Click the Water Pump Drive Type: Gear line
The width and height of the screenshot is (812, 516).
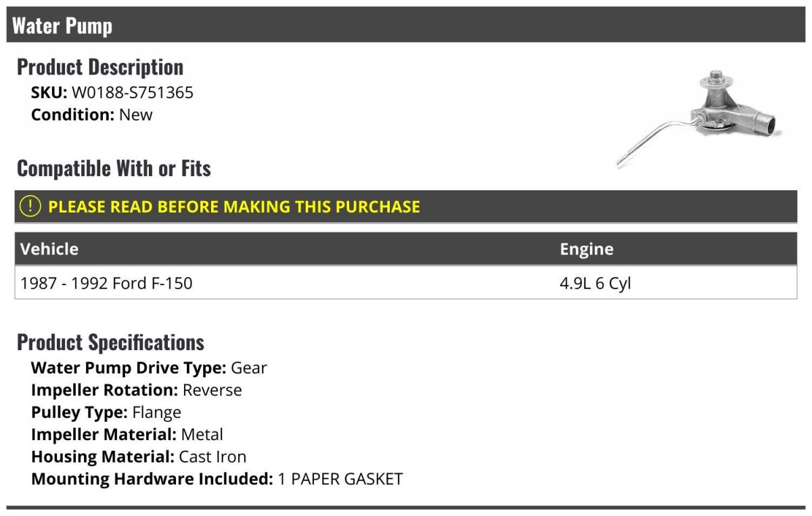pyautogui.click(x=149, y=368)
